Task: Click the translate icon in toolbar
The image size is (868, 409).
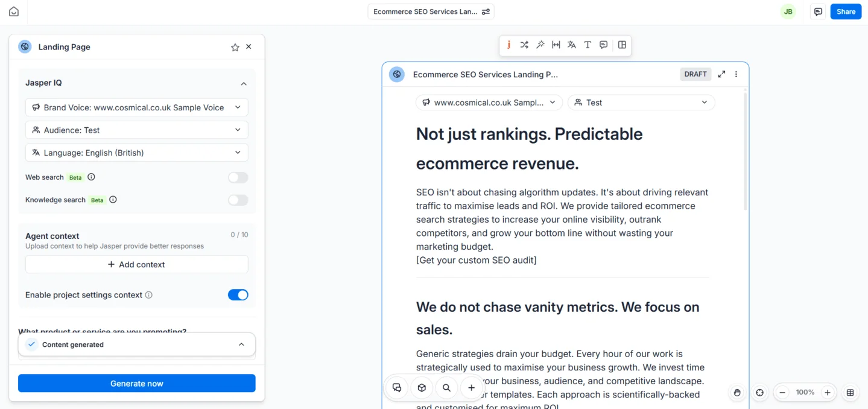Action: pyautogui.click(x=571, y=45)
